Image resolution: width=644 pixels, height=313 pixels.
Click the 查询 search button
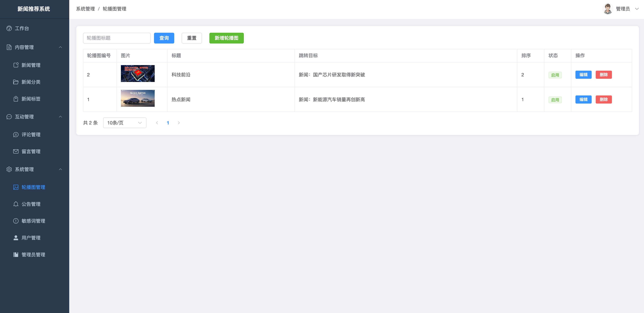[x=164, y=38]
